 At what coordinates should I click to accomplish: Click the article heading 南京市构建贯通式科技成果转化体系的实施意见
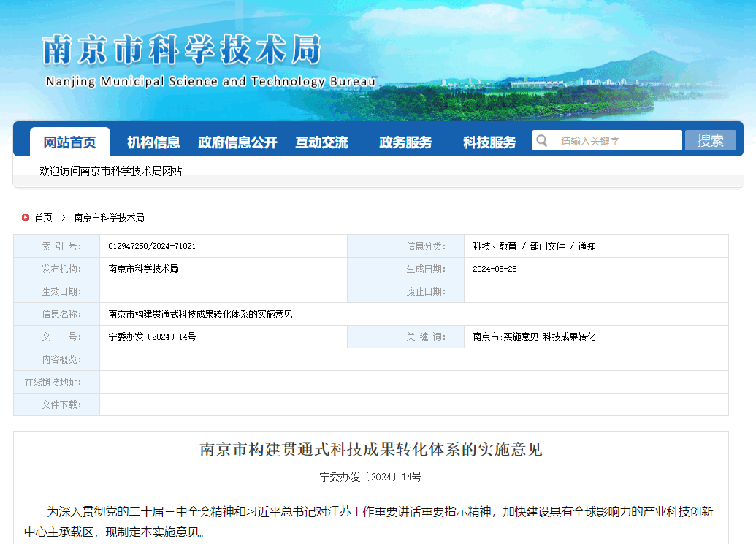click(371, 449)
